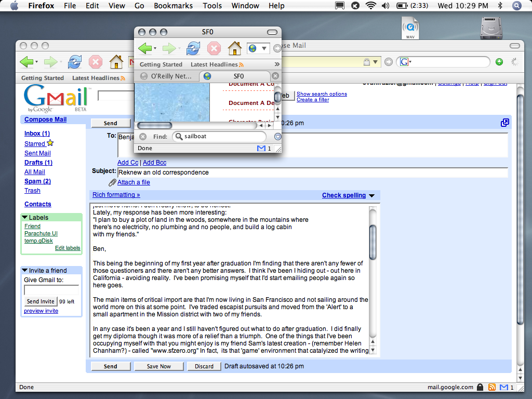This screenshot has height=399, width=532.
Task: Close the Find bar in SFO window
Action: [x=143, y=137]
